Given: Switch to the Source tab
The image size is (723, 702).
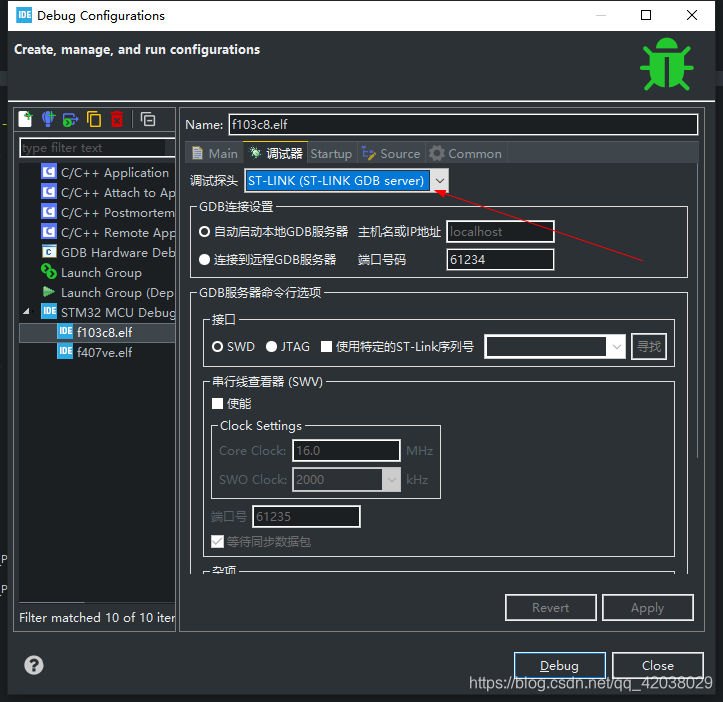Looking at the screenshot, I should [391, 154].
